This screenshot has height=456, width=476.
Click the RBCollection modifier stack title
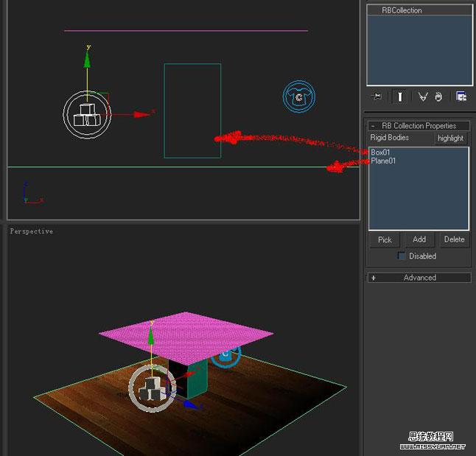402,10
